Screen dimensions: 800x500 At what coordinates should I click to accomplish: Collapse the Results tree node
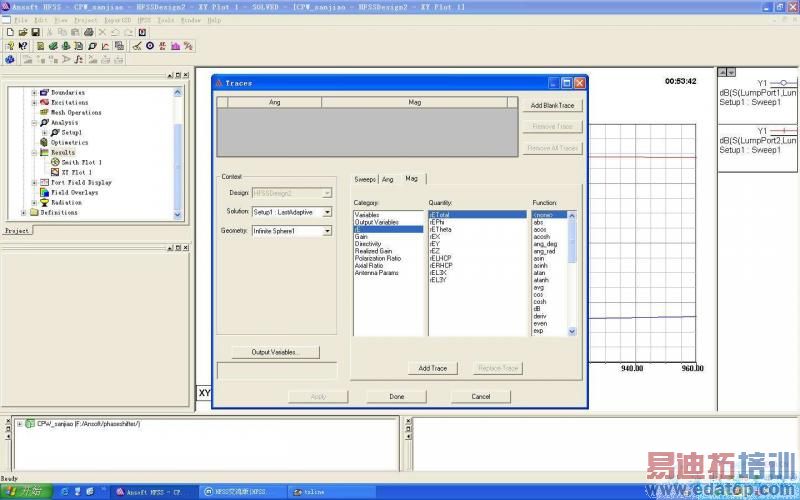[34, 152]
